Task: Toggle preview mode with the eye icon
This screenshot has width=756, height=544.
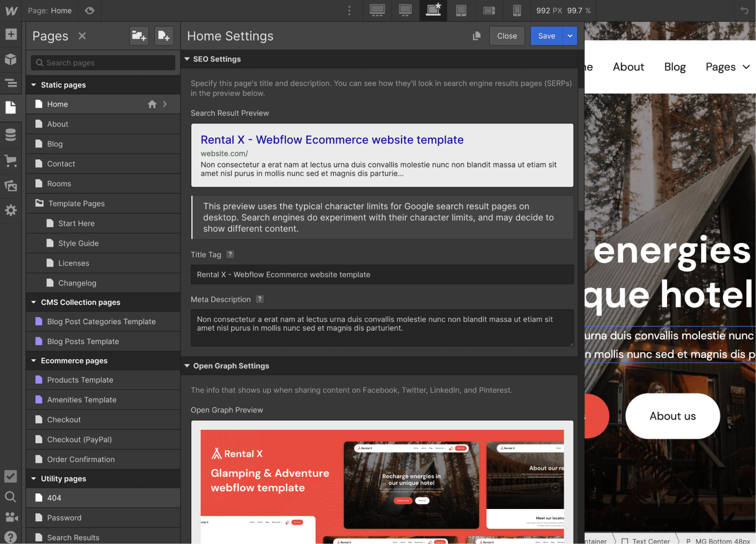Action: [89, 10]
